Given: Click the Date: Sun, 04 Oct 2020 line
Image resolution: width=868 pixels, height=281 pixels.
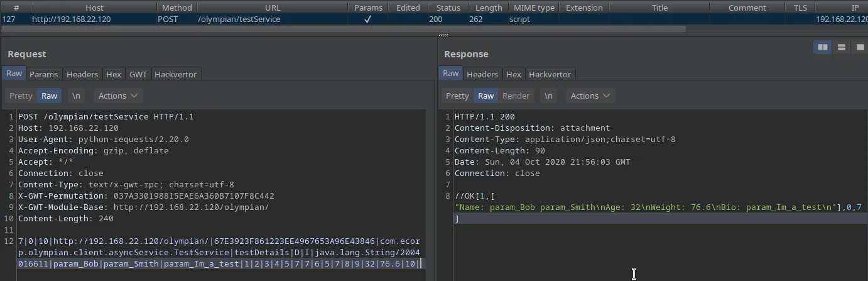Looking at the screenshot, I should (543, 162).
